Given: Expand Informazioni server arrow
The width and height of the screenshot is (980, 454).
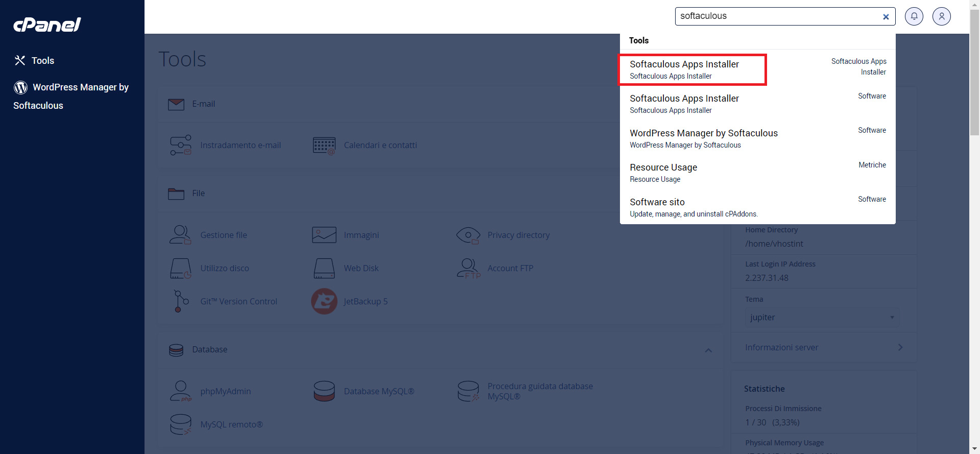Looking at the screenshot, I should pyautogui.click(x=900, y=347).
